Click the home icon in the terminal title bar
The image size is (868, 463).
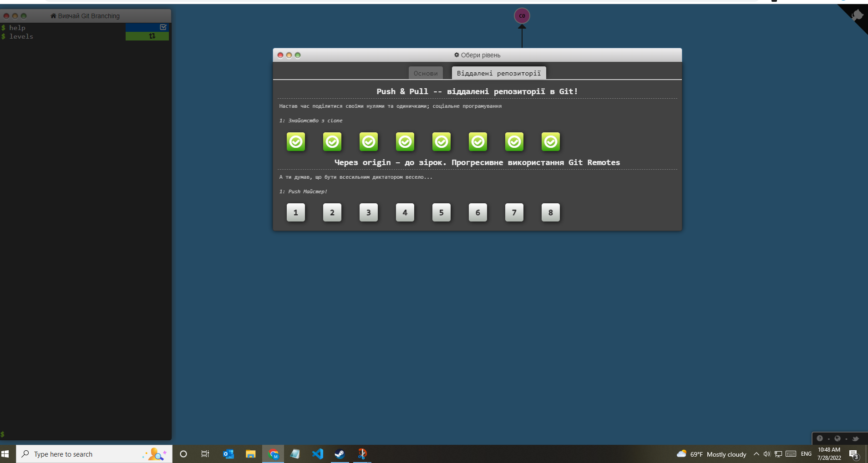pos(53,15)
